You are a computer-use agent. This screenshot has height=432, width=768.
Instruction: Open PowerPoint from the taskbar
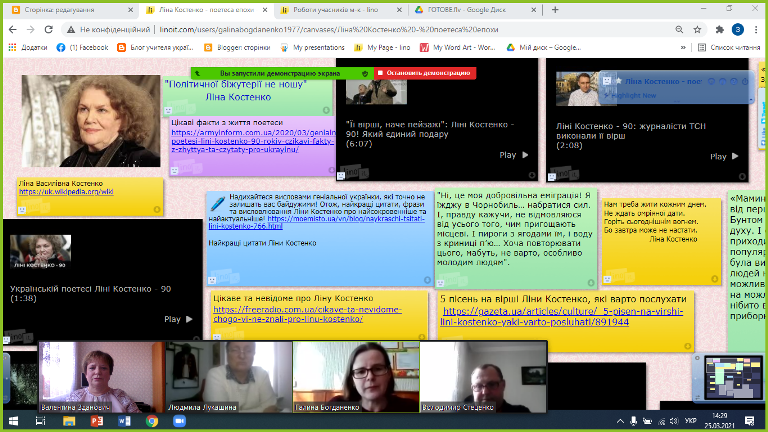(96, 421)
